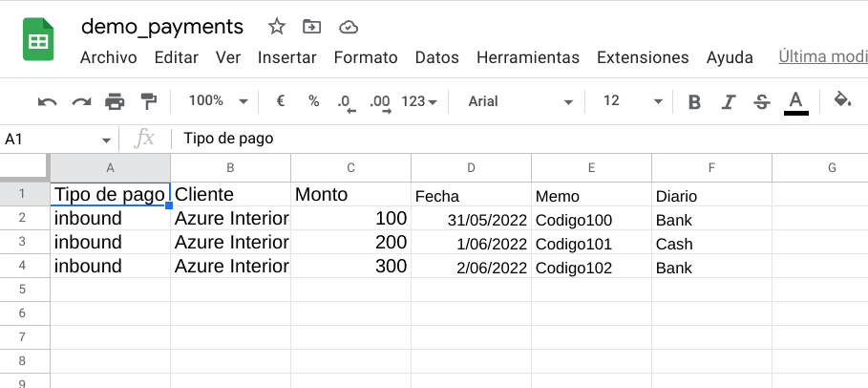This screenshot has width=868, height=388.
Task: Toggle italic formatting
Action: click(x=729, y=102)
